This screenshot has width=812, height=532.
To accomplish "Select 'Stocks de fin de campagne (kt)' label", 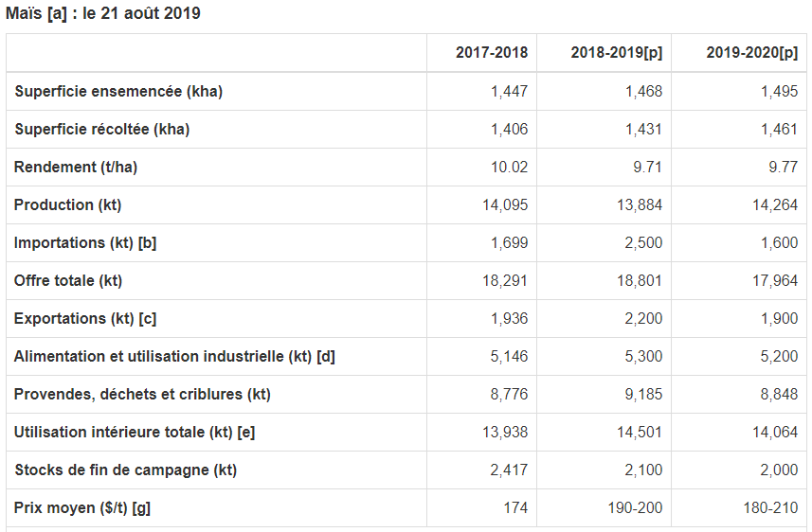I will coord(125,470).
